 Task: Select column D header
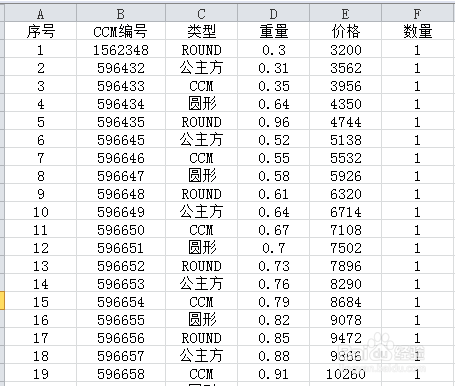(x=273, y=14)
